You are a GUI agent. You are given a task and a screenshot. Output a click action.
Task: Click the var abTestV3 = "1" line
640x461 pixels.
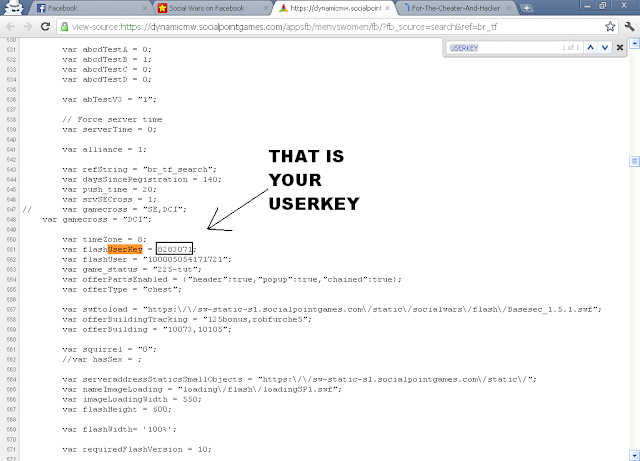click(109, 99)
